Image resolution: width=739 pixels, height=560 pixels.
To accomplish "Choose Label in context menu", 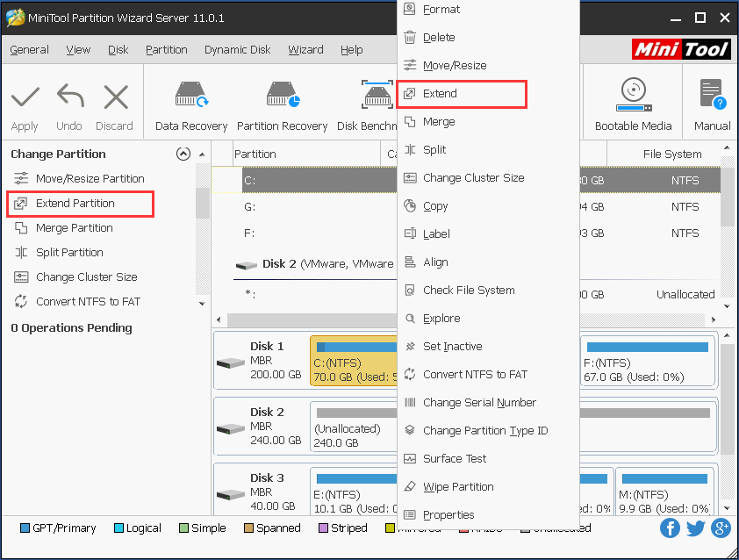I will click(x=488, y=233).
